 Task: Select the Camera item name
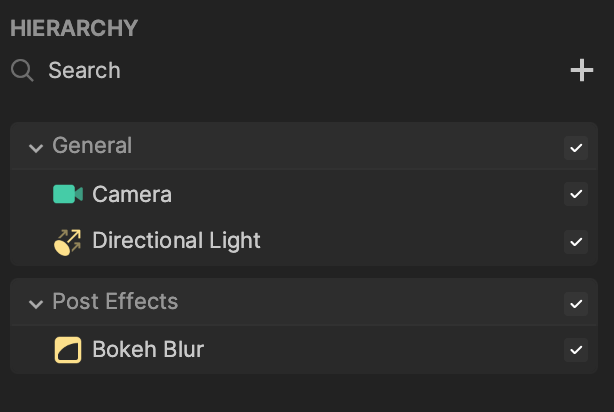pos(132,194)
